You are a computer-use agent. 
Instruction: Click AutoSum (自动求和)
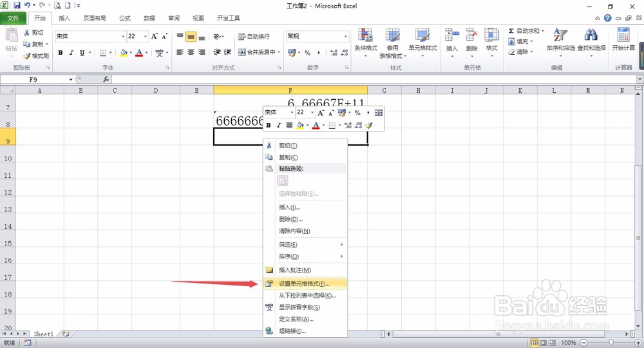[x=526, y=31]
